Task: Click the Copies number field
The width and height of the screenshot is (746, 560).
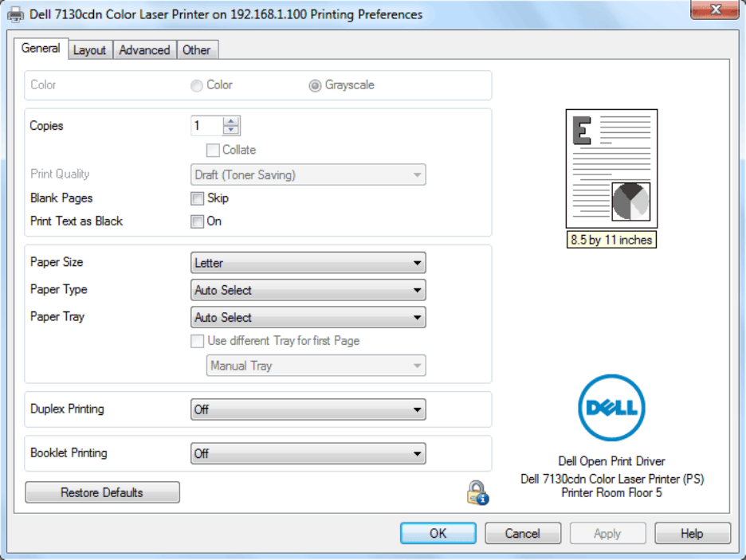Action: [x=206, y=126]
